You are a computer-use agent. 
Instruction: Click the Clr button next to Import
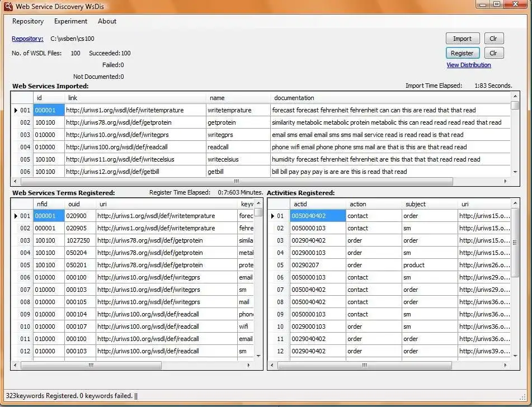click(x=493, y=39)
